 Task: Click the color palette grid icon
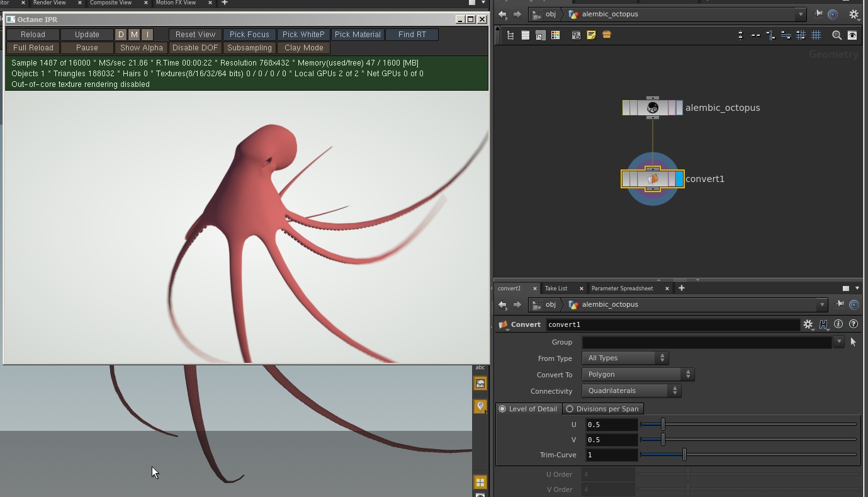coord(555,35)
